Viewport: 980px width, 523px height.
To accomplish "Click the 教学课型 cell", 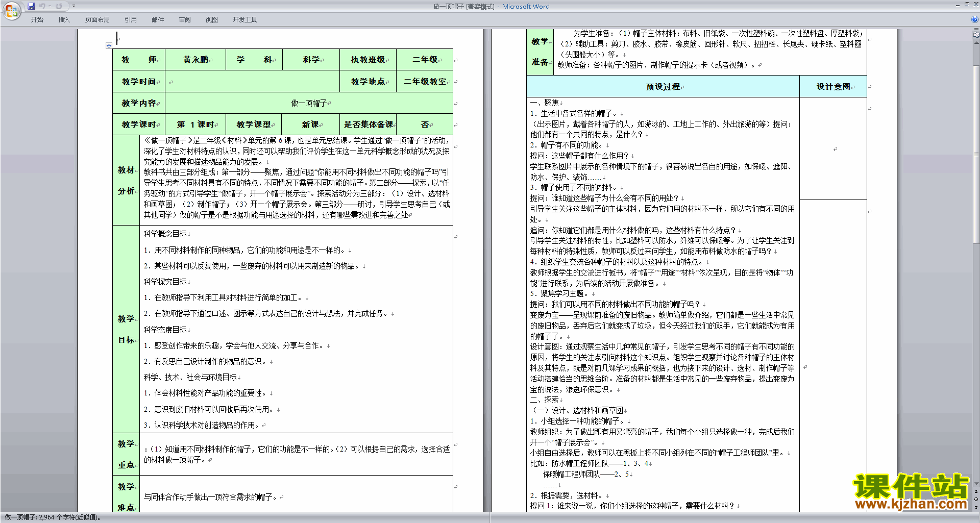I will [x=254, y=124].
